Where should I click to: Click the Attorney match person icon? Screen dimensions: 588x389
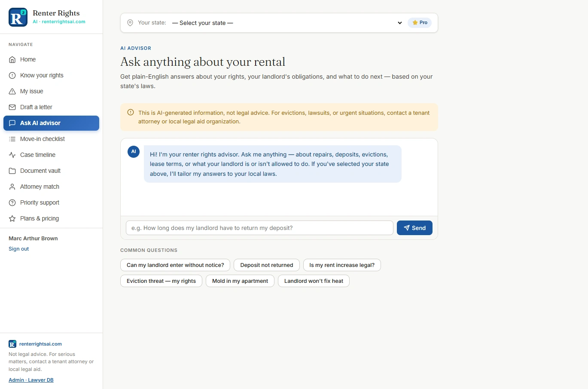click(12, 187)
